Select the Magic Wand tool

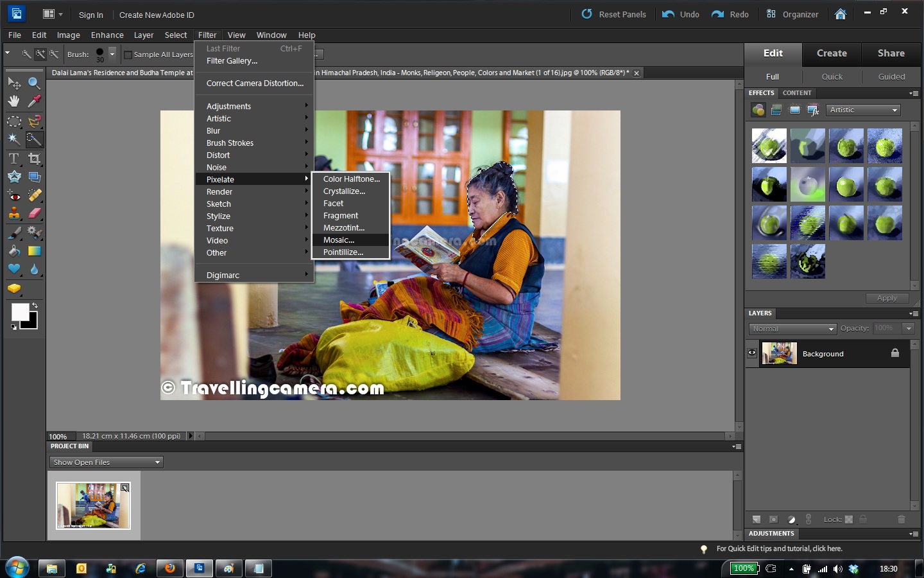tap(14, 138)
